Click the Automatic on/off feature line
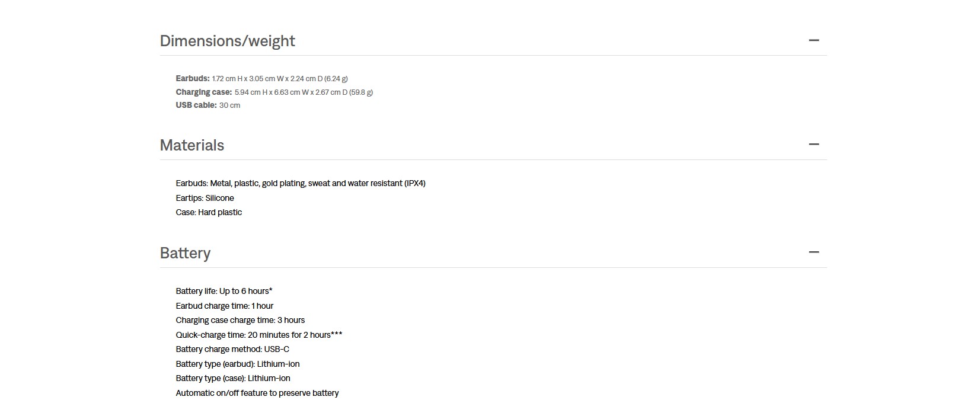980x416 pixels. pos(257,393)
